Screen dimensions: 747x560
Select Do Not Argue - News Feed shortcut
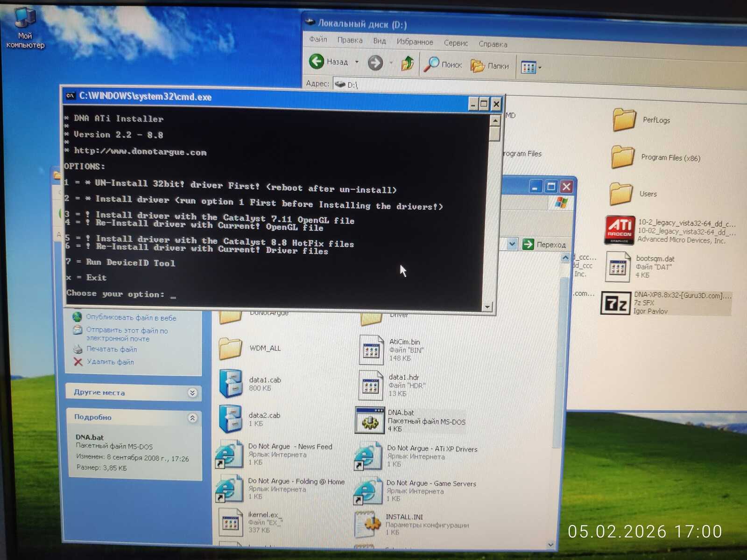[274, 454]
